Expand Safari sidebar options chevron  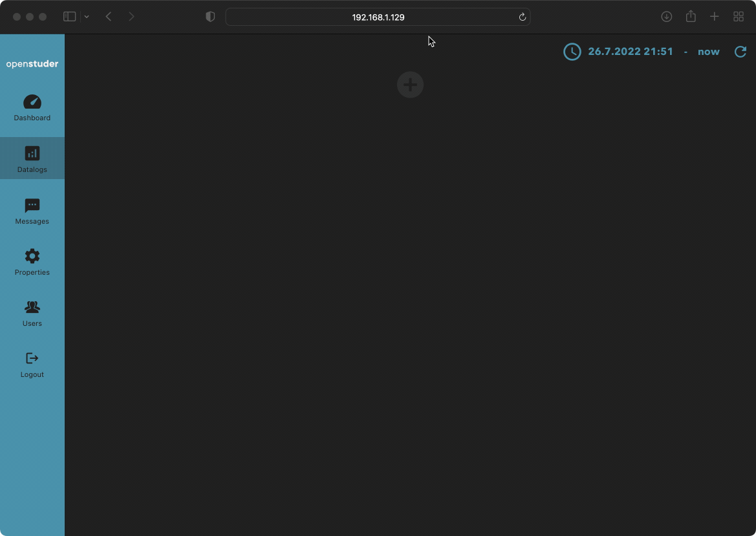point(87,17)
